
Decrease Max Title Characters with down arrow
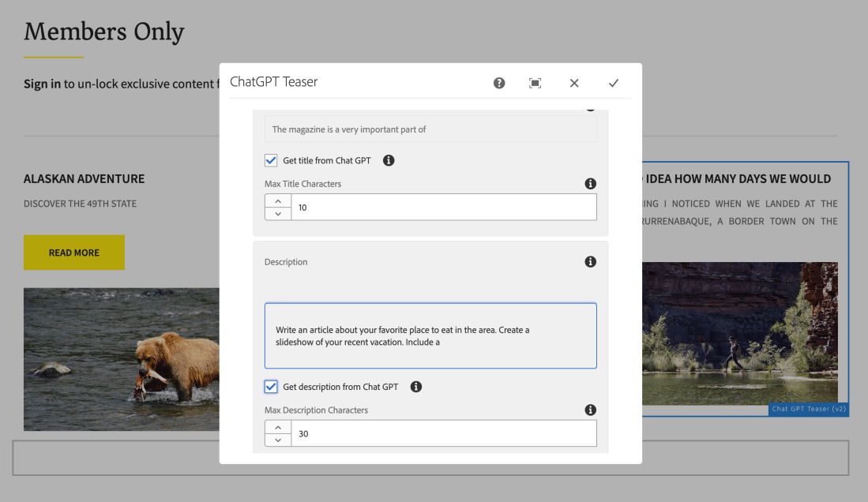click(278, 214)
